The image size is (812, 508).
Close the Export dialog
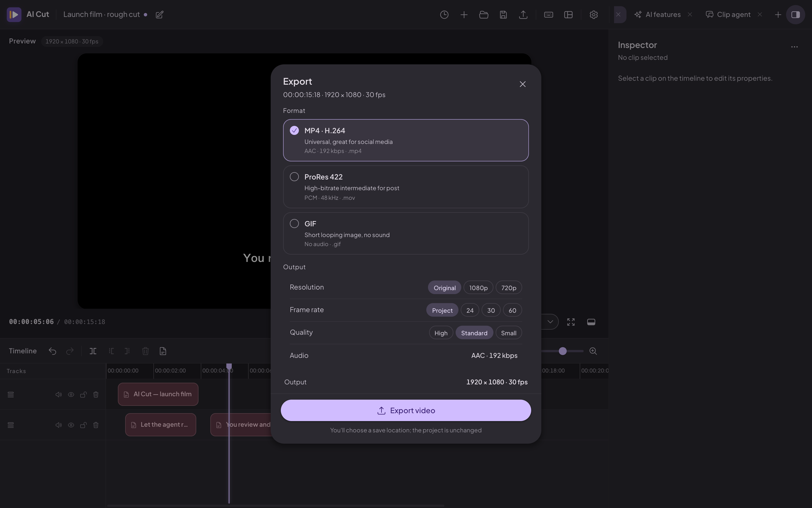pos(522,84)
